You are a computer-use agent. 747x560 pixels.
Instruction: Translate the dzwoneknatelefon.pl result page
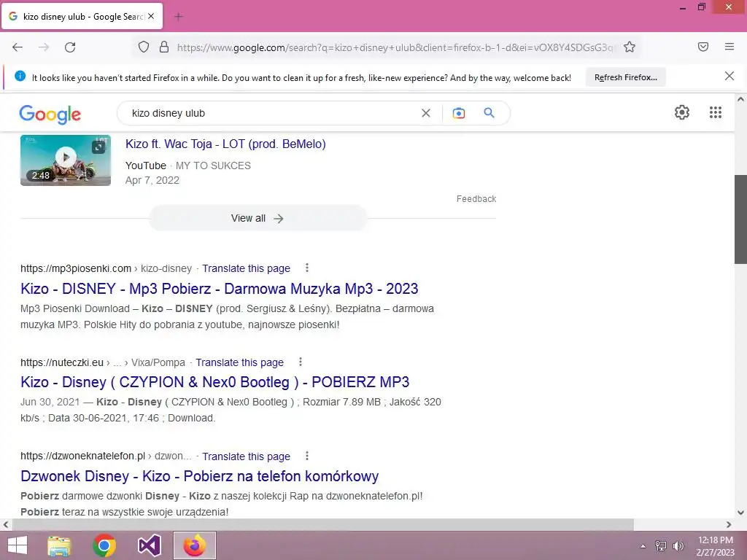coord(246,456)
